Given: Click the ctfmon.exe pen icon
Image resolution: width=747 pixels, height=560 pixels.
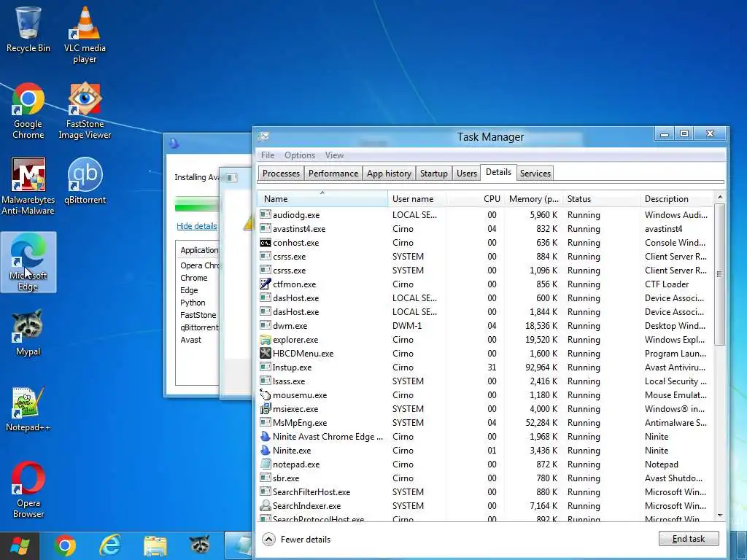Looking at the screenshot, I should pos(266,284).
